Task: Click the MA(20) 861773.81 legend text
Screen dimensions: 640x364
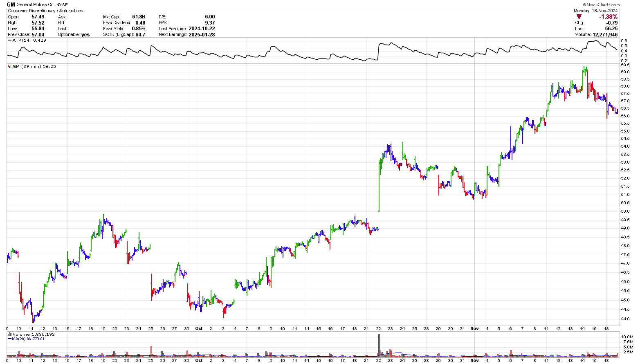Action: click(28, 339)
